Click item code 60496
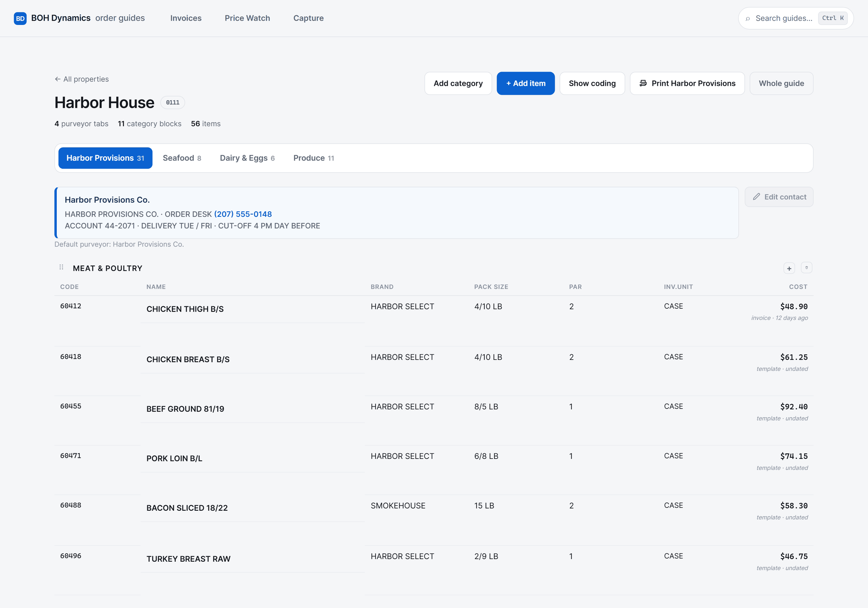 [x=71, y=556]
